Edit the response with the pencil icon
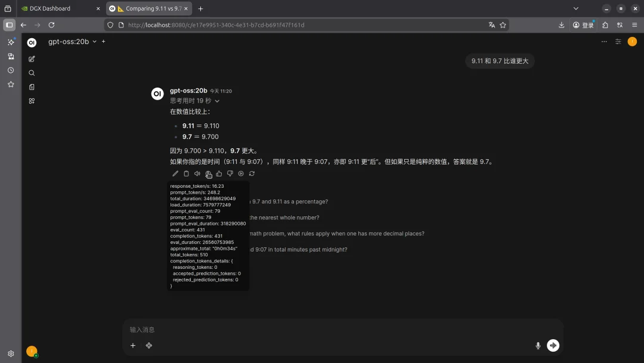Screen dimensions: 644x363 pyautogui.click(x=175, y=173)
